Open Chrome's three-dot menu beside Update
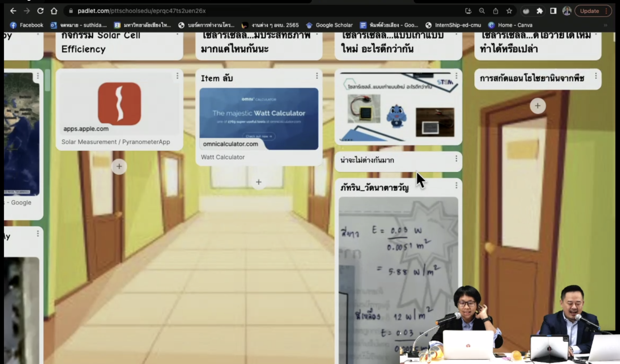The width and height of the screenshot is (620, 364). click(606, 10)
